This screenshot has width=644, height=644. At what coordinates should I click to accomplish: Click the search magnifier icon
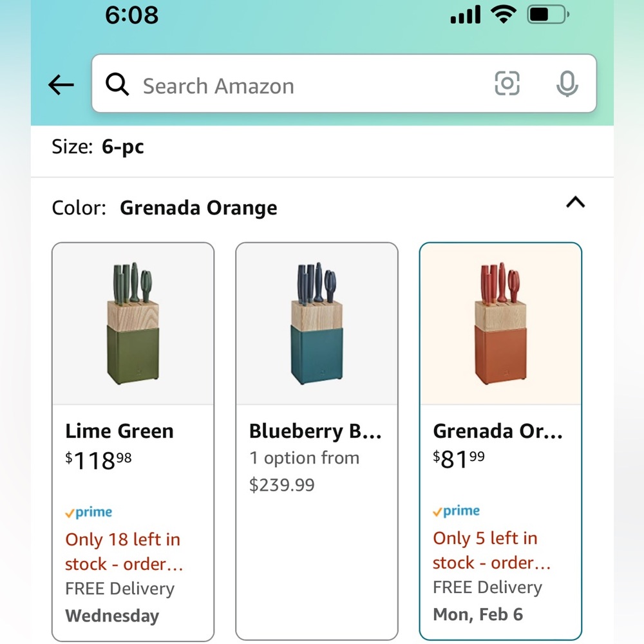tap(117, 84)
